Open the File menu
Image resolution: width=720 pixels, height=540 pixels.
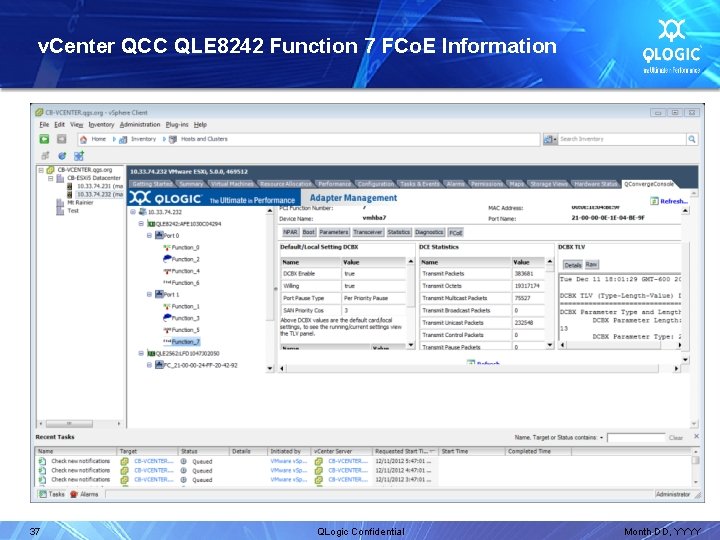click(x=44, y=124)
